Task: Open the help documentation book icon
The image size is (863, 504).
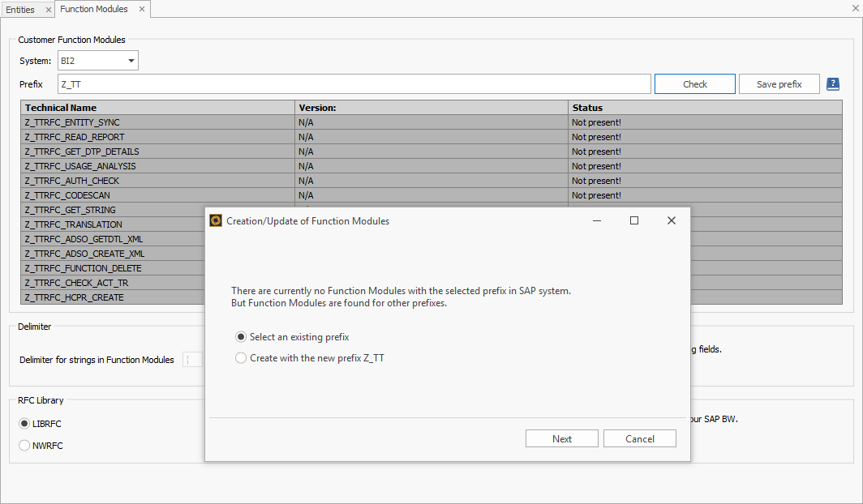Action: point(832,83)
